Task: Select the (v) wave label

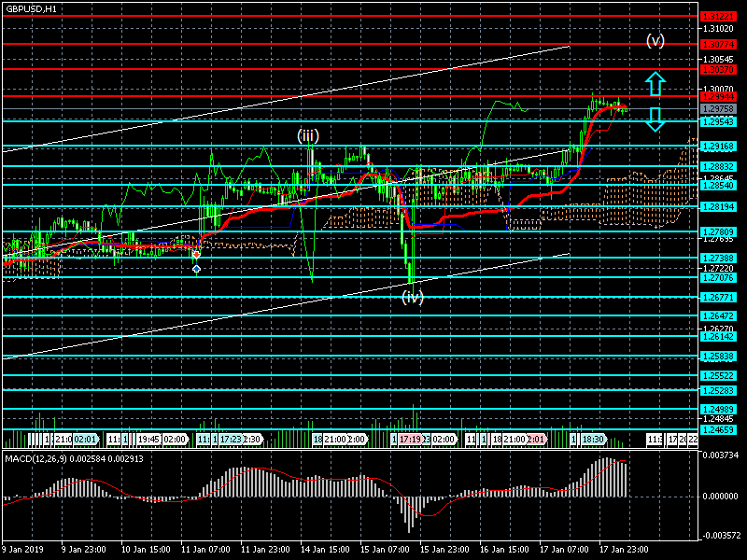Action: click(x=656, y=41)
